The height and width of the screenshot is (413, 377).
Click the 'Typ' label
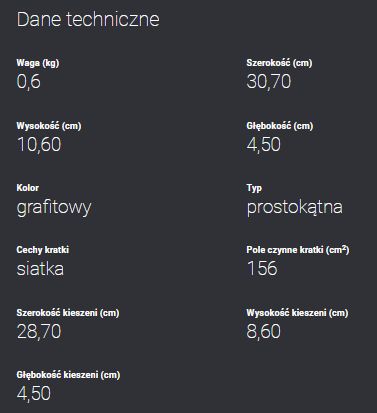pyautogui.click(x=254, y=188)
